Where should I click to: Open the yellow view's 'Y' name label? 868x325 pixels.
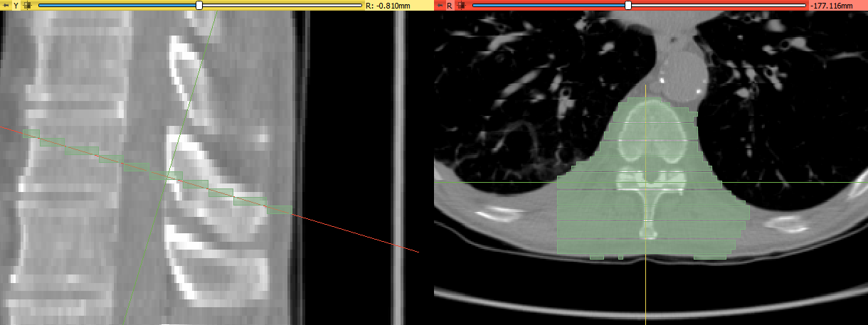tap(16, 5)
